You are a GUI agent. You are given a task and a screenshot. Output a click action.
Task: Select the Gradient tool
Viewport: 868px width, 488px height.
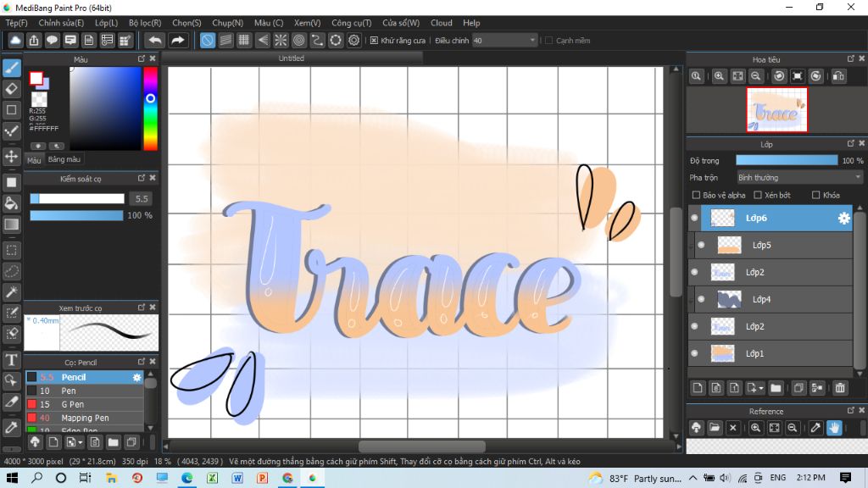(x=12, y=224)
